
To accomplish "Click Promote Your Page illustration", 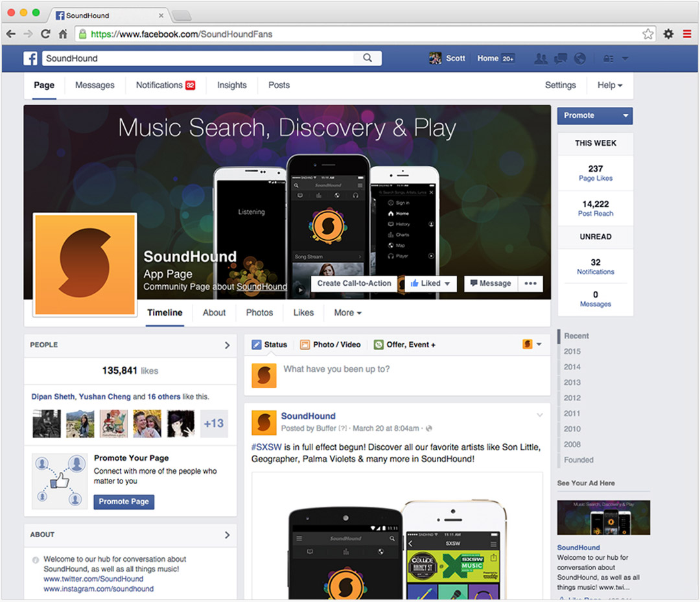I will (x=60, y=481).
